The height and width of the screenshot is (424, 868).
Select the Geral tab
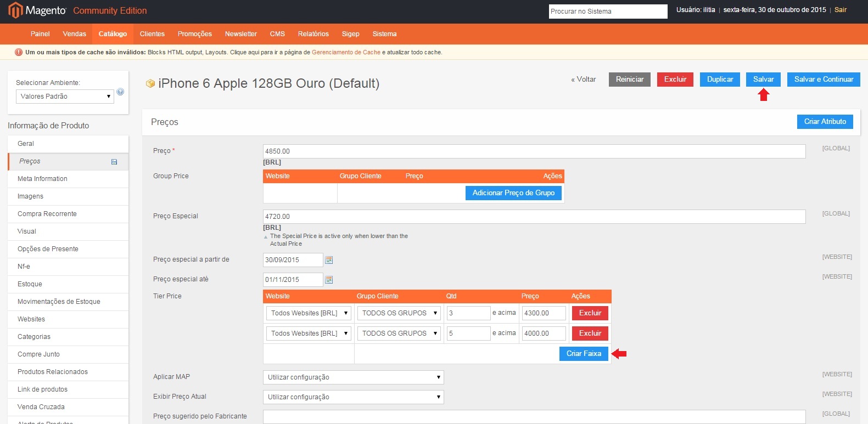pos(68,144)
